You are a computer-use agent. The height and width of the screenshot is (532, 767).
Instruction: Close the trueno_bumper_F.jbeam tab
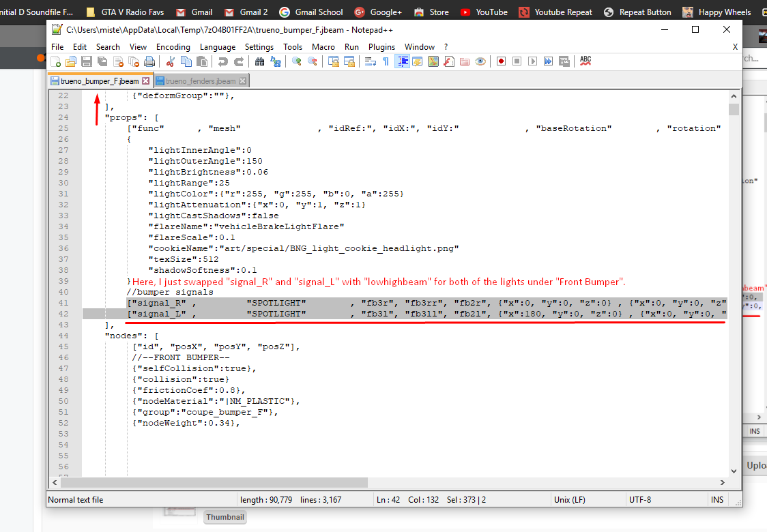point(146,80)
